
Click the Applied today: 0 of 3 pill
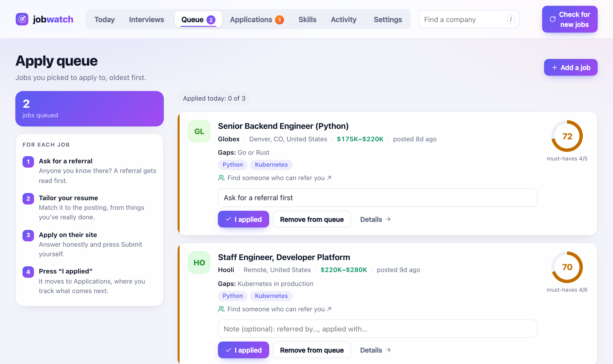[x=214, y=98]
